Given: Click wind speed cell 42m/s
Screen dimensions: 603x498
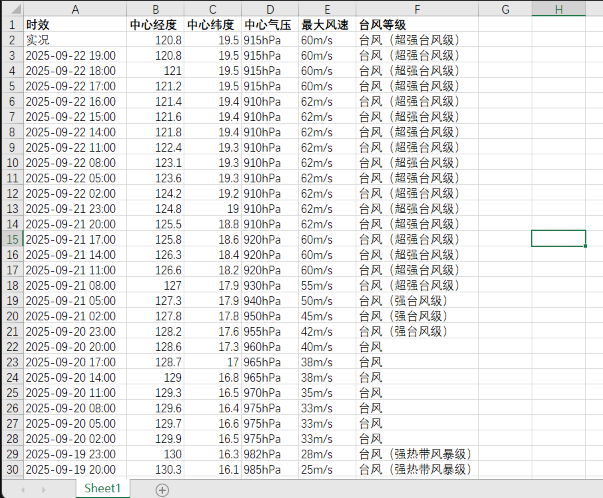Looking at the screenshot, I should click(327, 331).
